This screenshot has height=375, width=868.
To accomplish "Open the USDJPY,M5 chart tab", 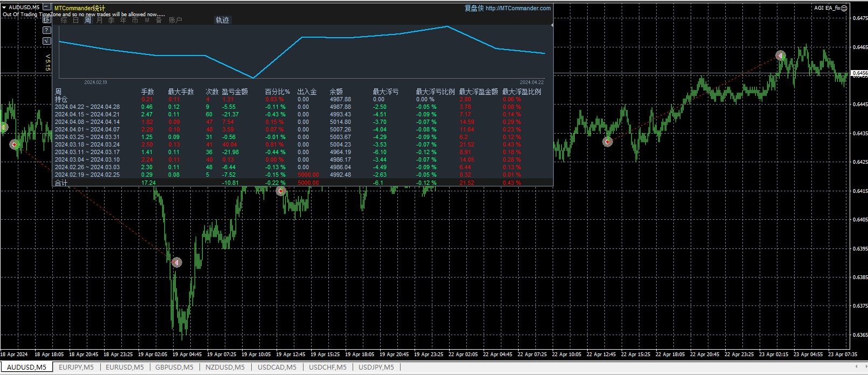I will pos(376,367).
